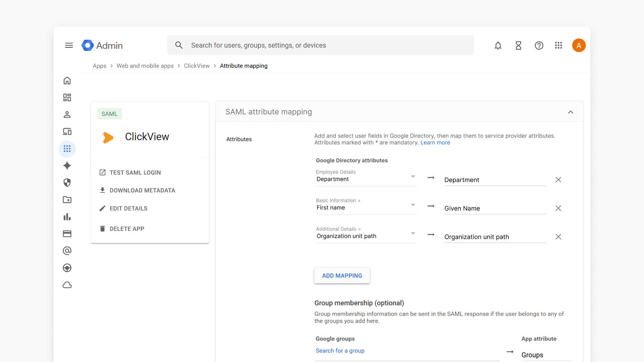Viewport: 644px width, 362px height.
Task: Go to ClickView breadcrumb
Action: pyautogui.click(x=197, y=66)
